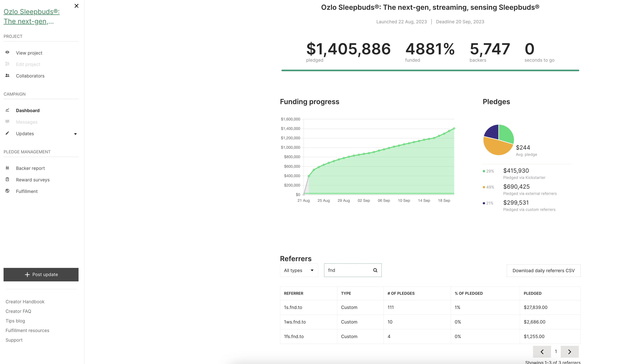Click the magnifier search icon in referrers

click(x=375, y=270)
